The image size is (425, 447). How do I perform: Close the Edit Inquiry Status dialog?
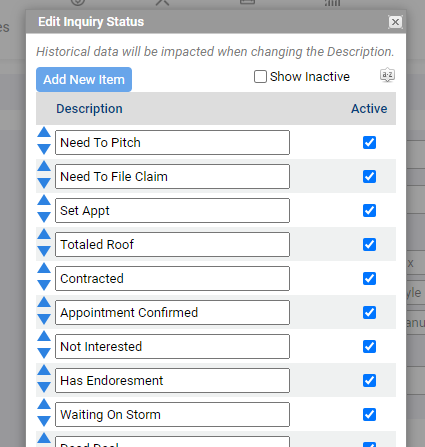[395, 22]
